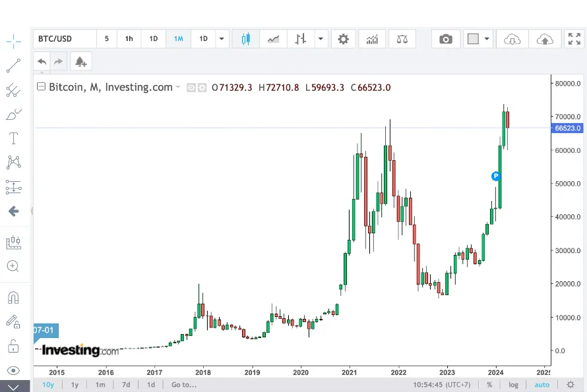Click the layout square swatch

(x=473, y=39)
